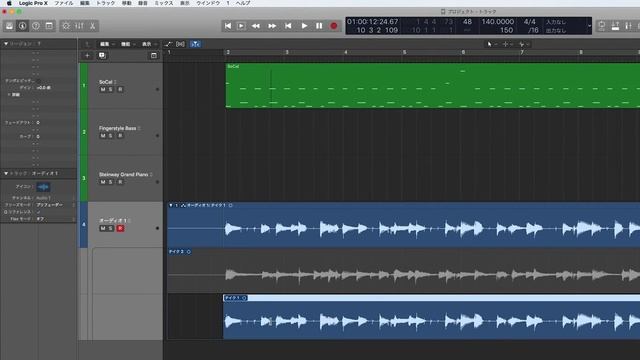This screenshot has width=640, height=360.
Task: Open the Snap mode menu
Action: pyautogui.click(x=523, y=44)
